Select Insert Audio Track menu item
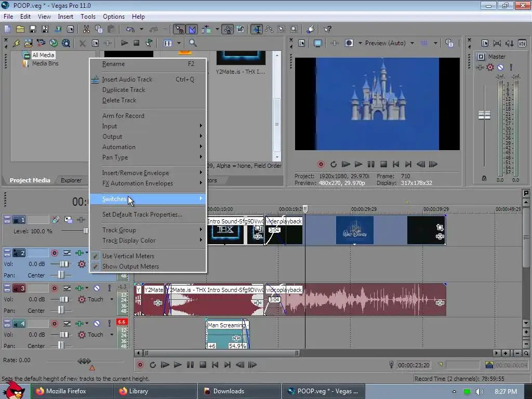The image size is (532, 399). 148,79
